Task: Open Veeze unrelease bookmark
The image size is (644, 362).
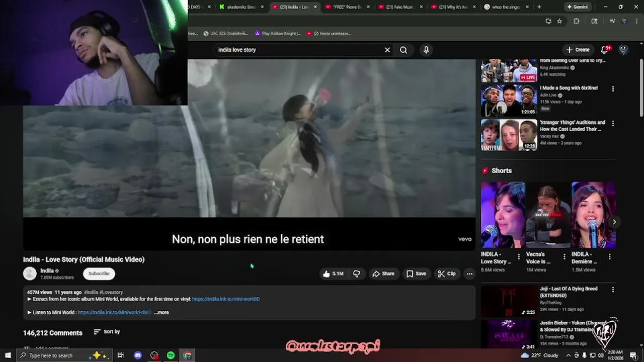Action: 329,34
